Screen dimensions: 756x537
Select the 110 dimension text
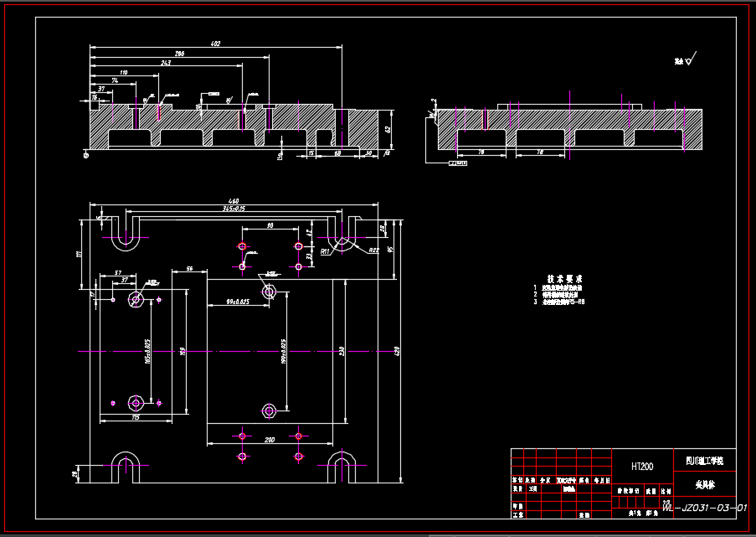coord(124,72)
